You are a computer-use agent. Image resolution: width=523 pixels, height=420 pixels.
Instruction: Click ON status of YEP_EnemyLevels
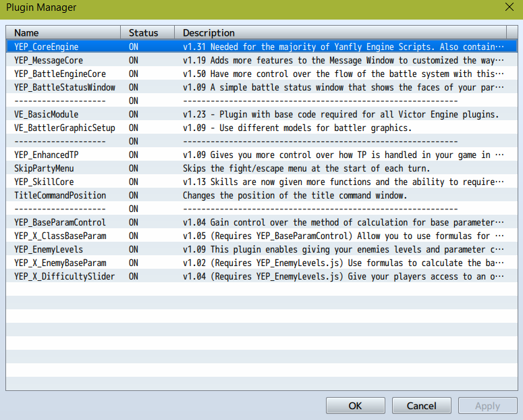134,250
